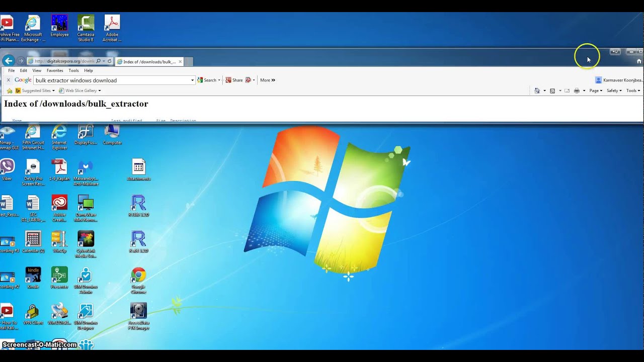This screenshot has width=644, height=362.
Task: Close the 'Index of /downloads/bulk_...' tab
Action: coord(180,61)
